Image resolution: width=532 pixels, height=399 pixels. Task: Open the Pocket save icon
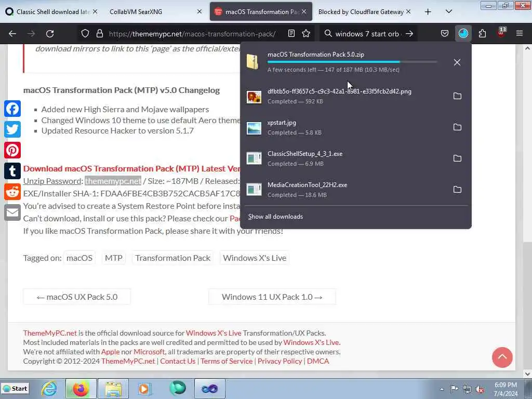(445, 34)
